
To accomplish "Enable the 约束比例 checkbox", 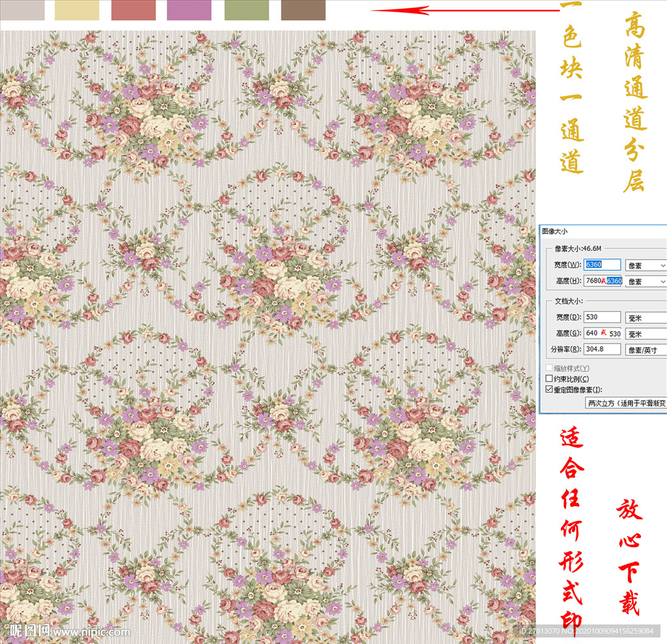I will point(549,378).
